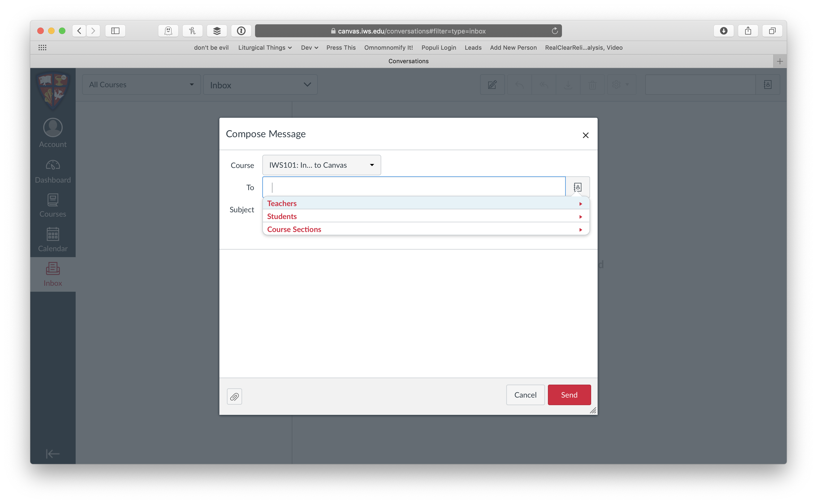Open the favorites grid icon
The height and width of the screenshot is (504, 817).
42,47
